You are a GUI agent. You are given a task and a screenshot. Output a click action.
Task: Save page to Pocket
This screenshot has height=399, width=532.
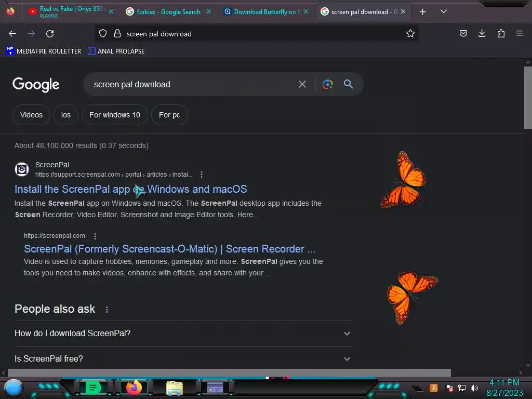click(463, 34)
